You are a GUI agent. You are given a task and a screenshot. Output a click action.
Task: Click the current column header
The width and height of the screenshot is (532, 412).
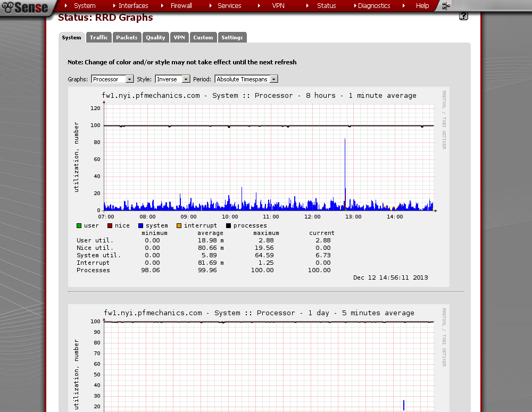pyautogui.click(x=322, y=233)
